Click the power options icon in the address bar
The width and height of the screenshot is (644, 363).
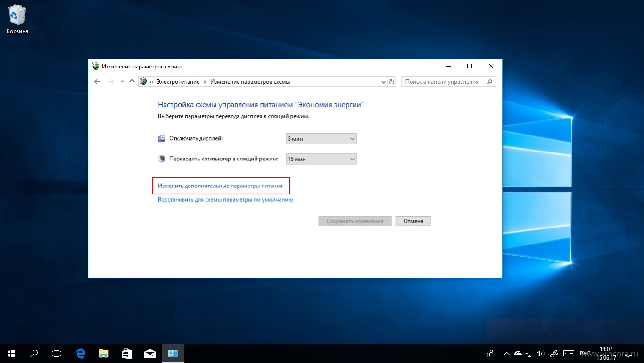pos(143,82)
